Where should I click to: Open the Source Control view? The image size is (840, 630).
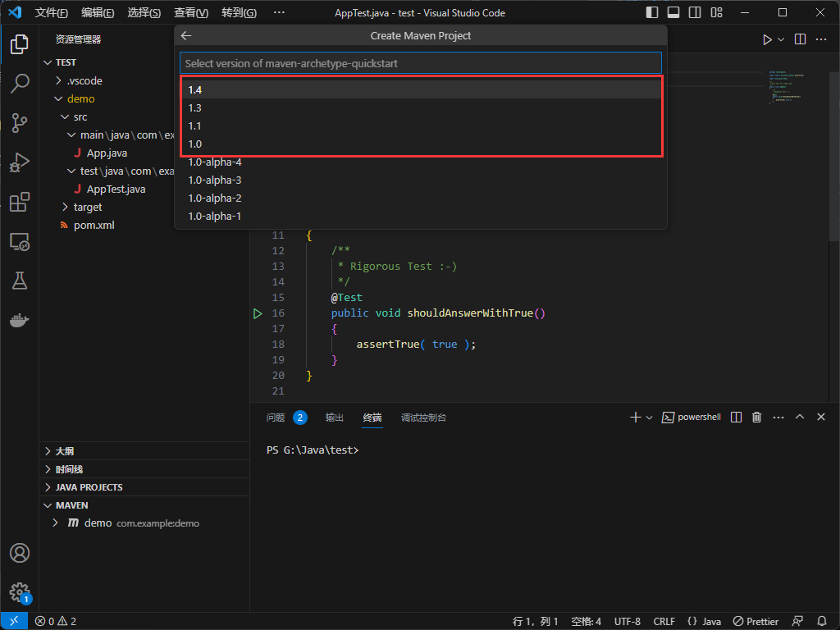[20, 122]
